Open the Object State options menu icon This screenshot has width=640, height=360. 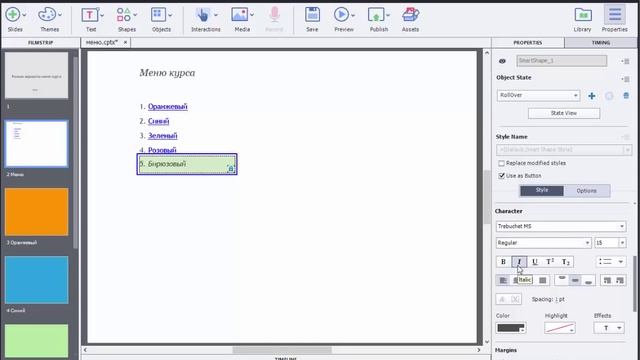[x=625, y=79]
